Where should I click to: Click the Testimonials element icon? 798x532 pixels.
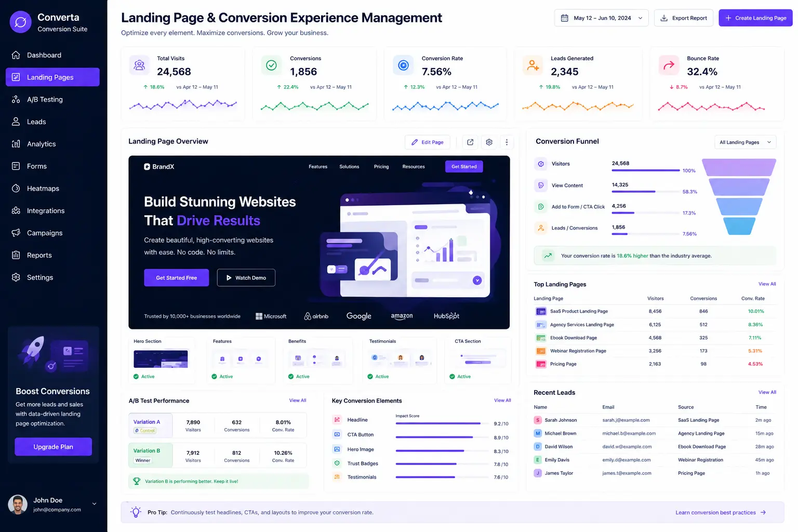click(337, 476)
